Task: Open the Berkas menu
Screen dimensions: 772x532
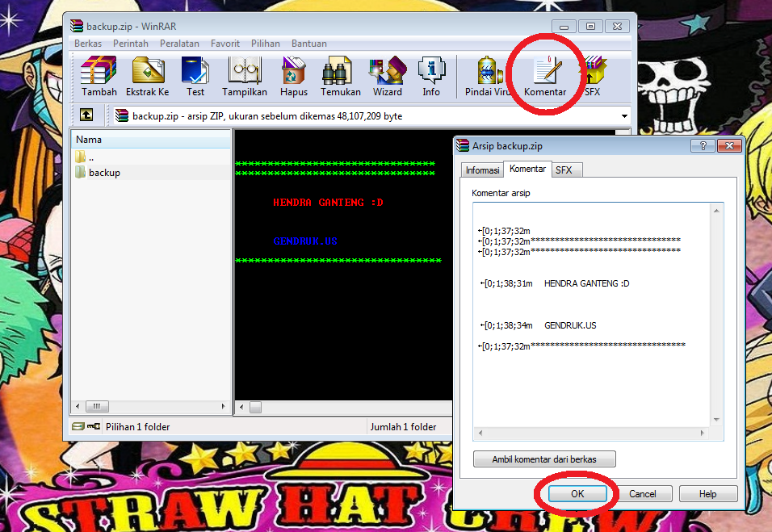Action: point(88,44)
